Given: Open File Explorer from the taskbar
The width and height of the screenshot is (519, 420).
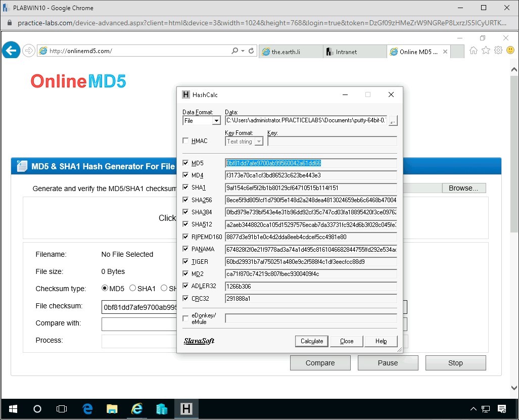Looking at the screenshot, I should tap(112, 409).
